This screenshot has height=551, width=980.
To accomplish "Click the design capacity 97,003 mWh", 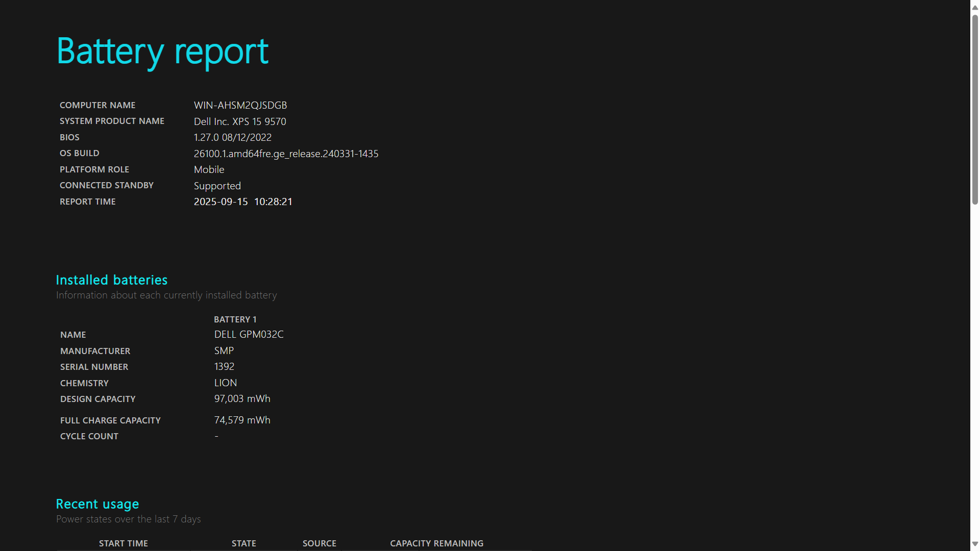I will pos(242,398).
